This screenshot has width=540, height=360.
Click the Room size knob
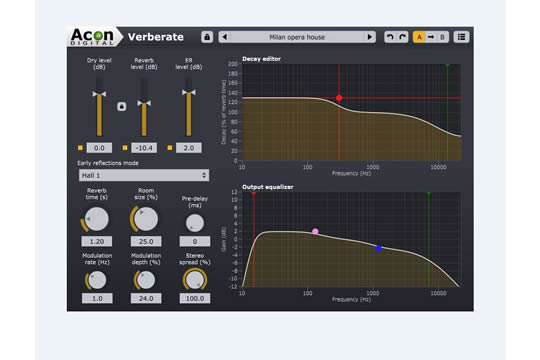(146, 219)
